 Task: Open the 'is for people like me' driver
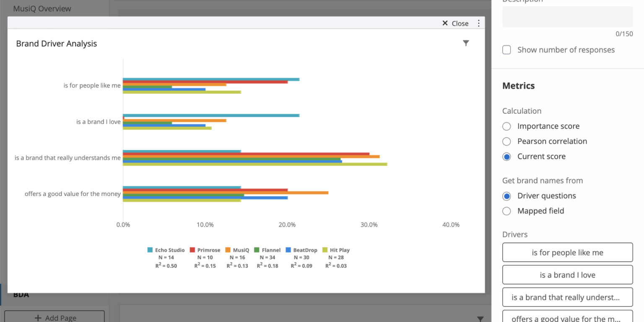pos(568,252)
